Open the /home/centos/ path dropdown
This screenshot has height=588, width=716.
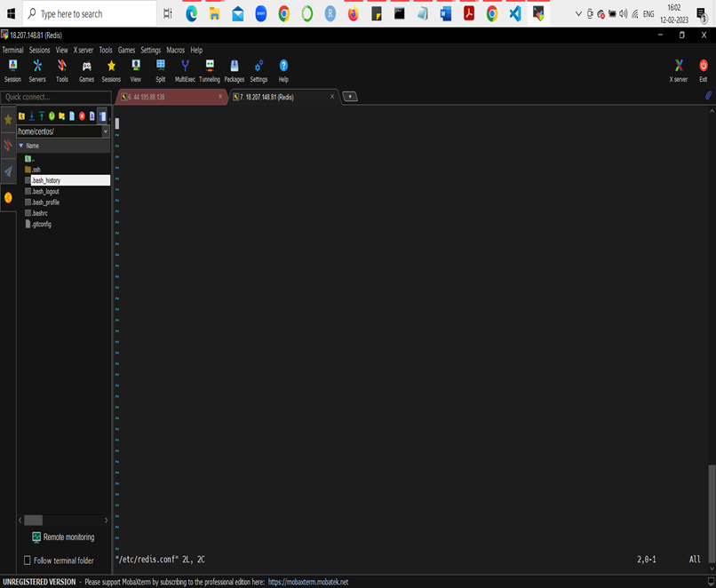click(x=105, y=131)
